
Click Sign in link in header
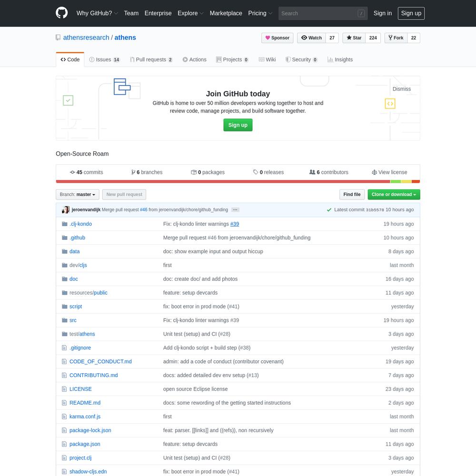click(383, 13)
